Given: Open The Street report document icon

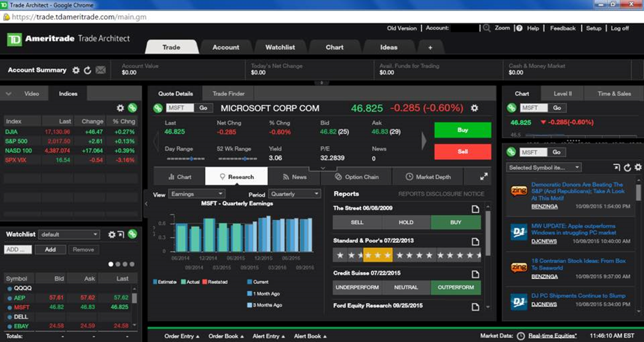Looking at the screenshot, I should [x=475, y=209].
